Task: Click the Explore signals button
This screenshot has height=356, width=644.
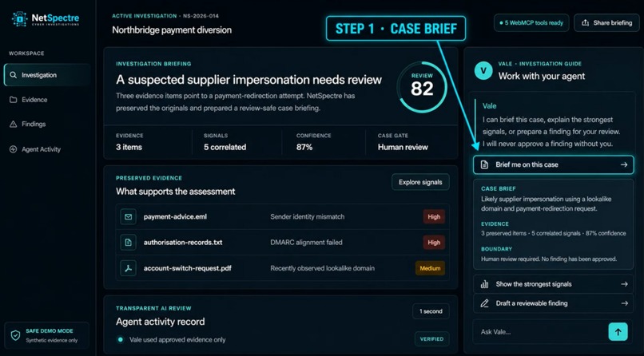Action: 420,182
